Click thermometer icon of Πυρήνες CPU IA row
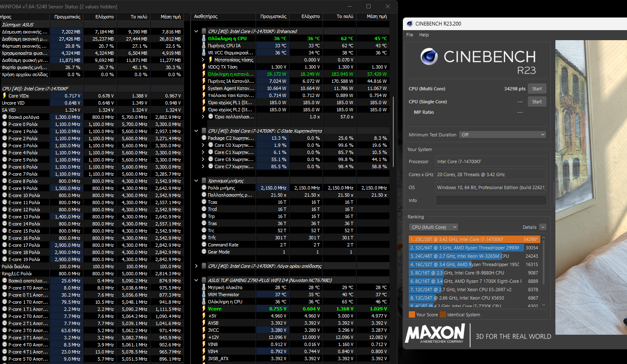 204,46
